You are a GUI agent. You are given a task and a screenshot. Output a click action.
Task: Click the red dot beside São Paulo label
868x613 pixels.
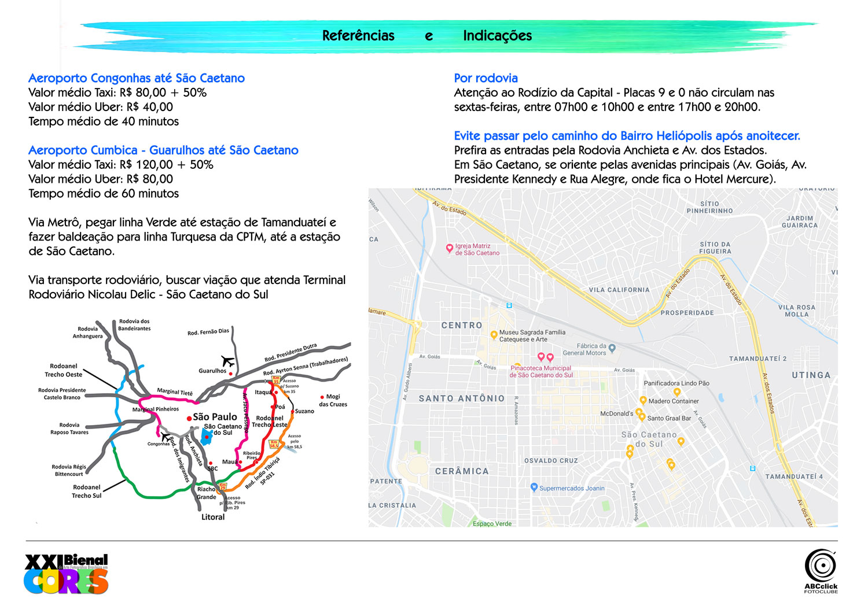(189, 418)
